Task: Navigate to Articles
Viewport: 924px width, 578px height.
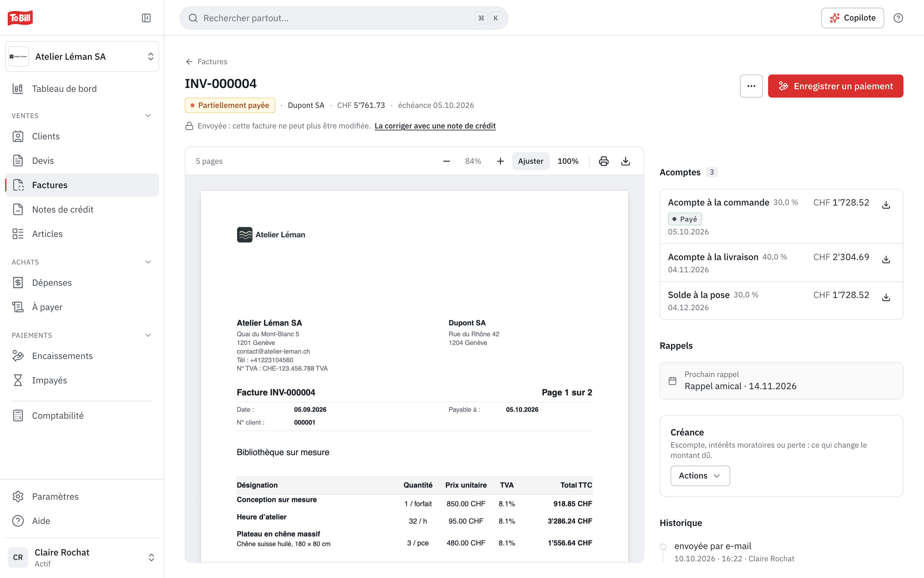Action: 82,234
